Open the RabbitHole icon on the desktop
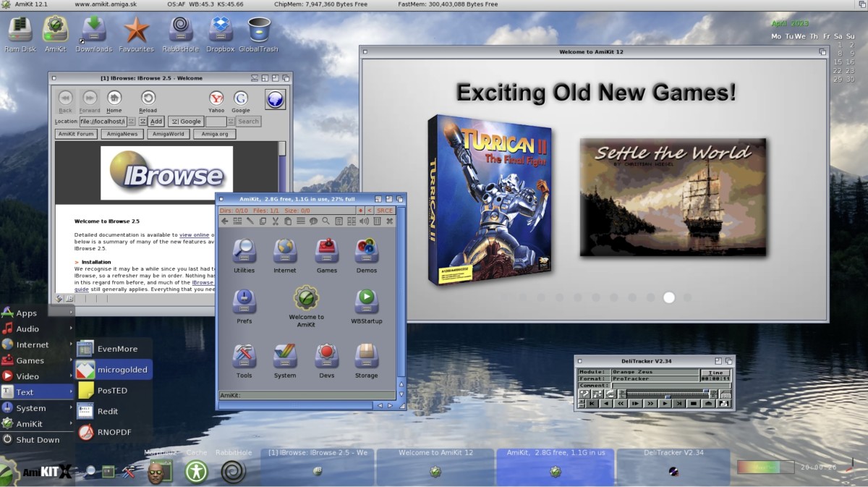The height and width of the screenshot is (487, 868). tap(179, 30)
